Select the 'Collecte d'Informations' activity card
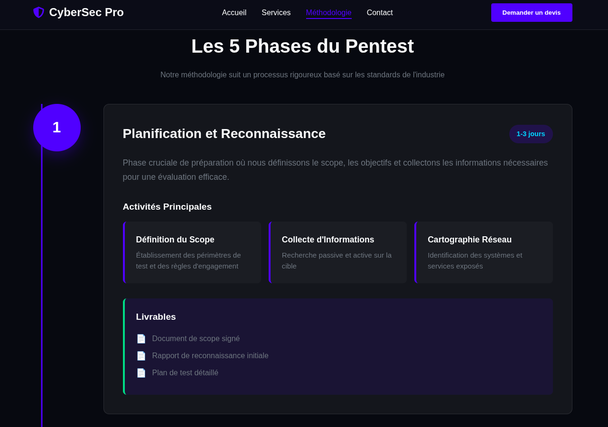The image size is (608, 427). click(337, 252)
